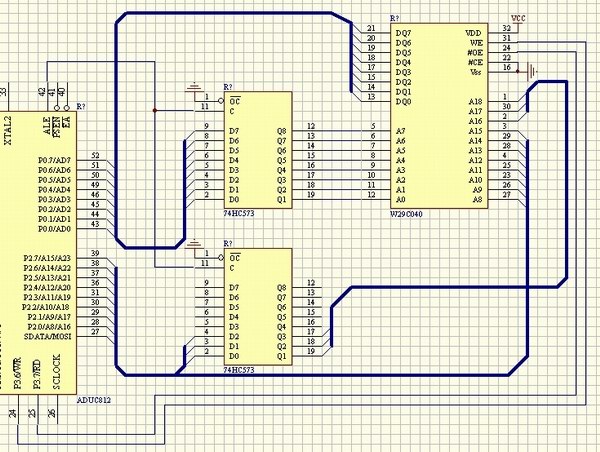600x452 pixels.
Task: Select the upper 74HC573 latch chip
Action: pos(258,150)
